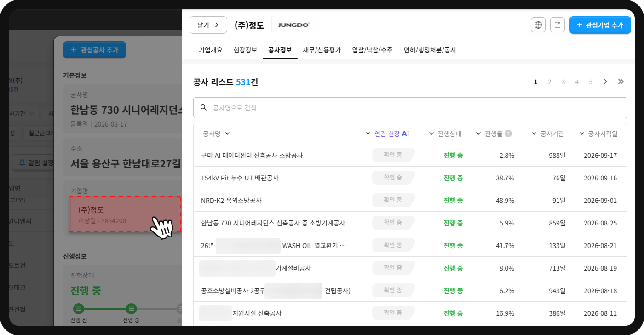Select the 공사정보 tab
The width and height of the screenshot is (644, 335).
(280, 50)
